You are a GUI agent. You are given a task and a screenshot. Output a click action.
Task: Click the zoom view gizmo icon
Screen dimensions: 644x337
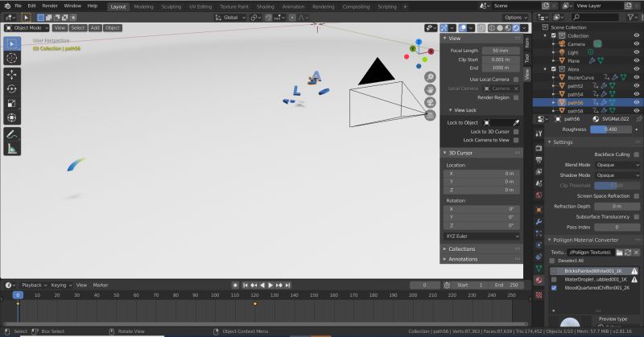[430, 76]
